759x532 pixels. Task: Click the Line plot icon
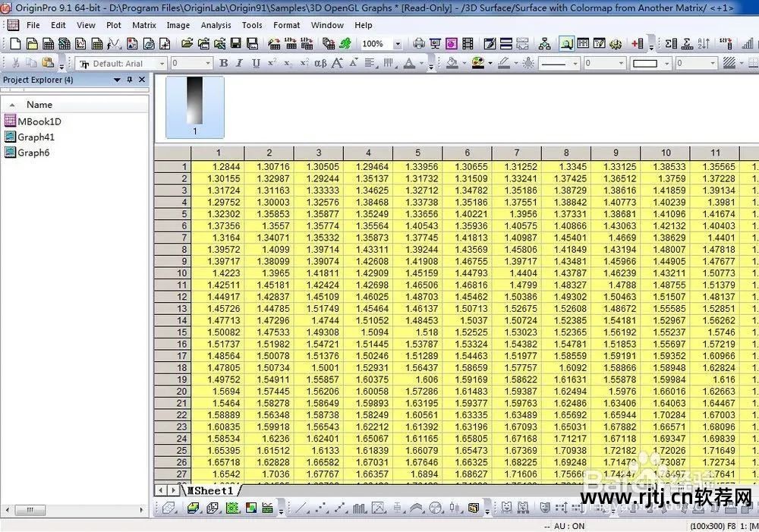[301, 508]
